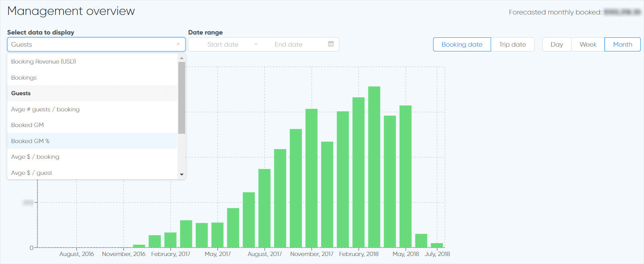Select Booked GM % option
Viewport: 644px width, 264px height.
coord(92,141)
